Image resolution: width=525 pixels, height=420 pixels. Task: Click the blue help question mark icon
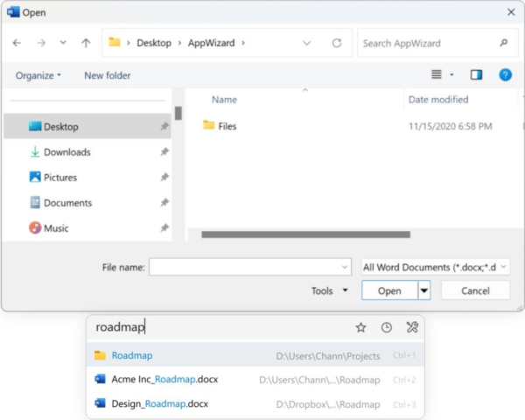pyautogui.click(x=505, y=75)
